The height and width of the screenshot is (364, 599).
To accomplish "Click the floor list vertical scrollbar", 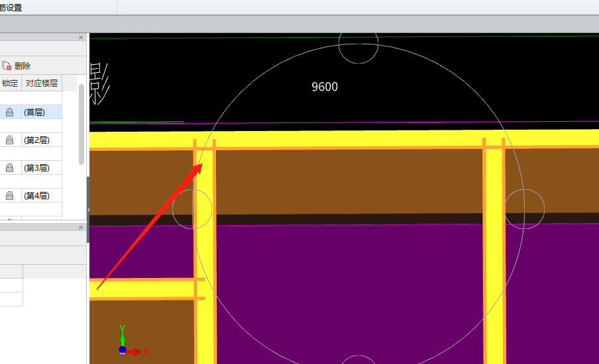I will pos(82,124).
